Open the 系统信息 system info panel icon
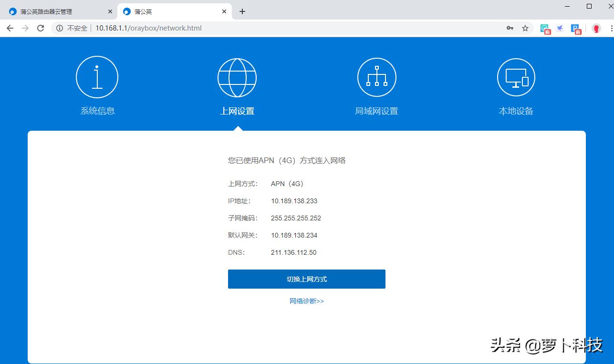This screenshot has width=614, height=364. [97, 77]
